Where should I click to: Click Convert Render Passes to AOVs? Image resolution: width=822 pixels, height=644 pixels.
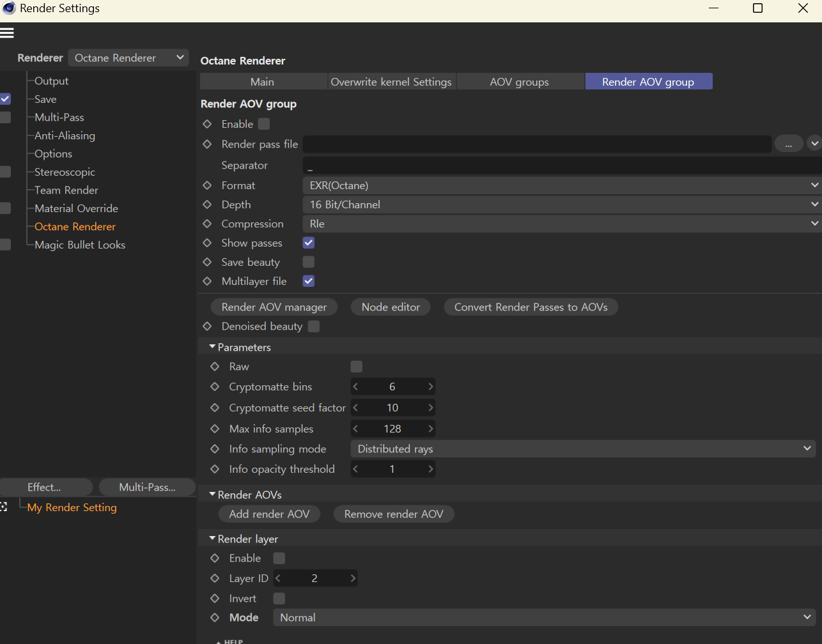pos(531,307)
